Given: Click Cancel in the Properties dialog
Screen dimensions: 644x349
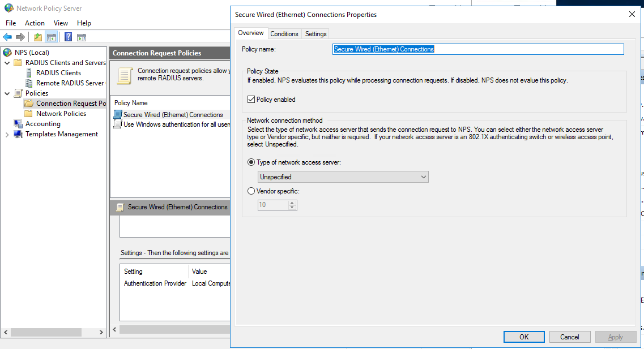Looking at the screenshot, I should click(x=570, y=337).
